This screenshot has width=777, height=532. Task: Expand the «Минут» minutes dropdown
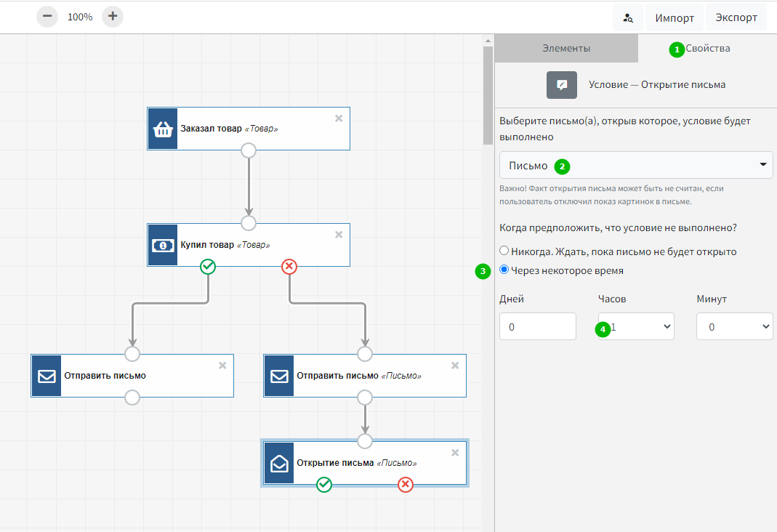click(734, 327)
